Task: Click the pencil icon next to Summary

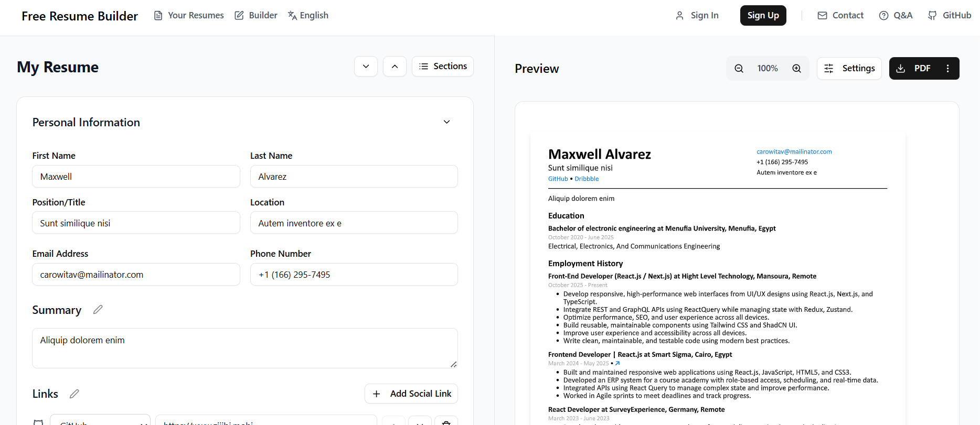Action: point(98,310)
